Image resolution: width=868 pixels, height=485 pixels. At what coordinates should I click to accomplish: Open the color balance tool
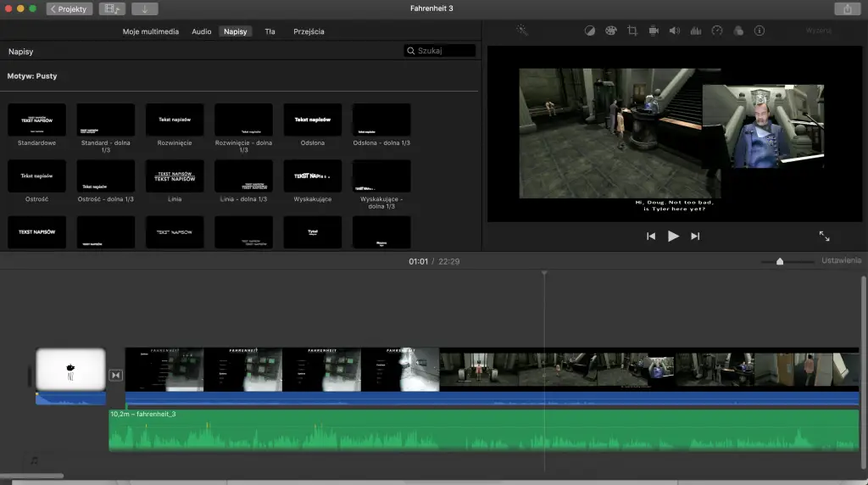[590, 31]
